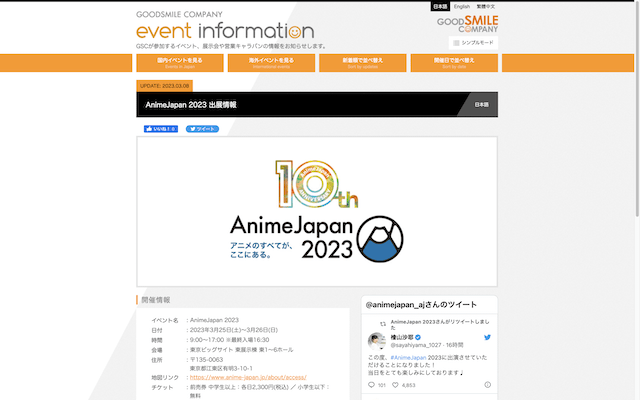Switch language to English
Image resolution: width=640 pixels, height=400 pixels.
(462, 7)
